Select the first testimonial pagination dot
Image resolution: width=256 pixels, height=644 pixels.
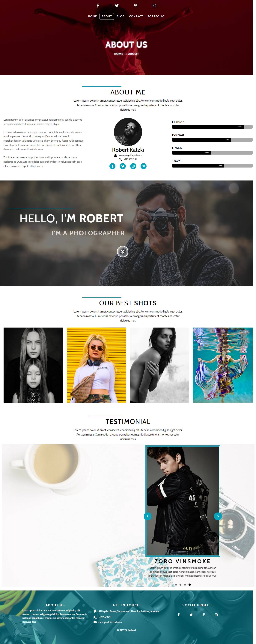point(176,584)
